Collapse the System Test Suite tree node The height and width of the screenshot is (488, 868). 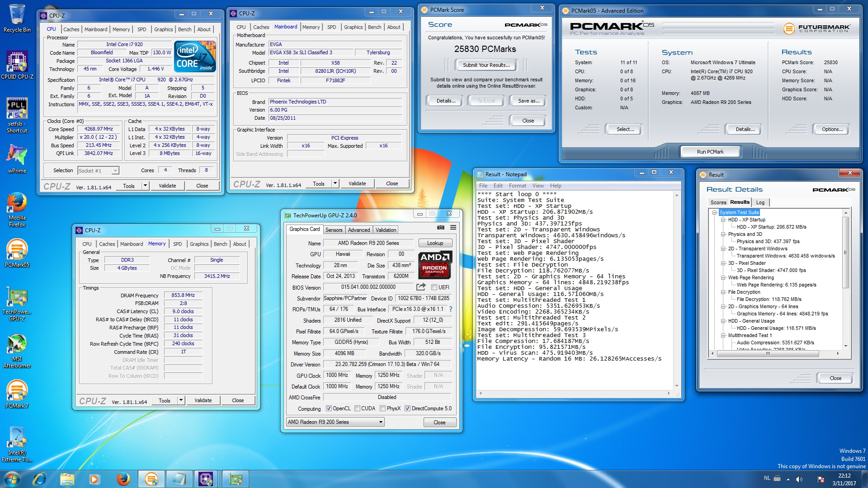coord(715,212)
